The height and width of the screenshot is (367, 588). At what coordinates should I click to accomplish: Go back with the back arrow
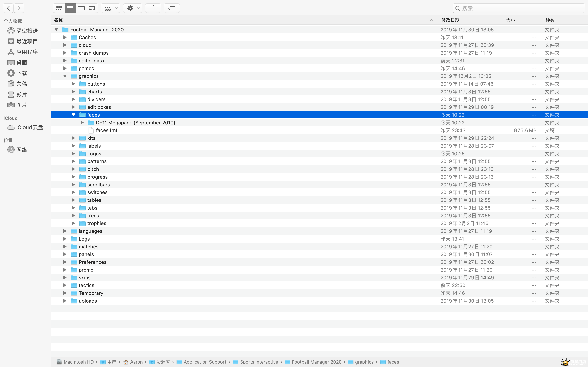(9, 8)
